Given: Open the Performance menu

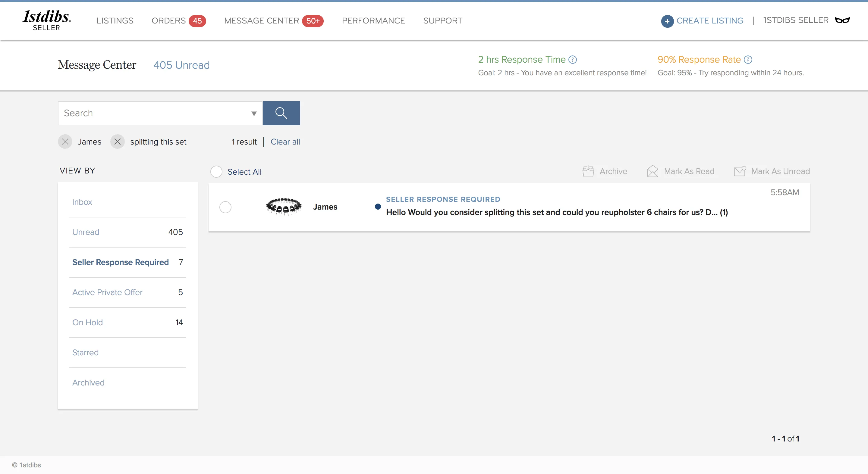Looking at the screenshot, I should coord(373,21).
